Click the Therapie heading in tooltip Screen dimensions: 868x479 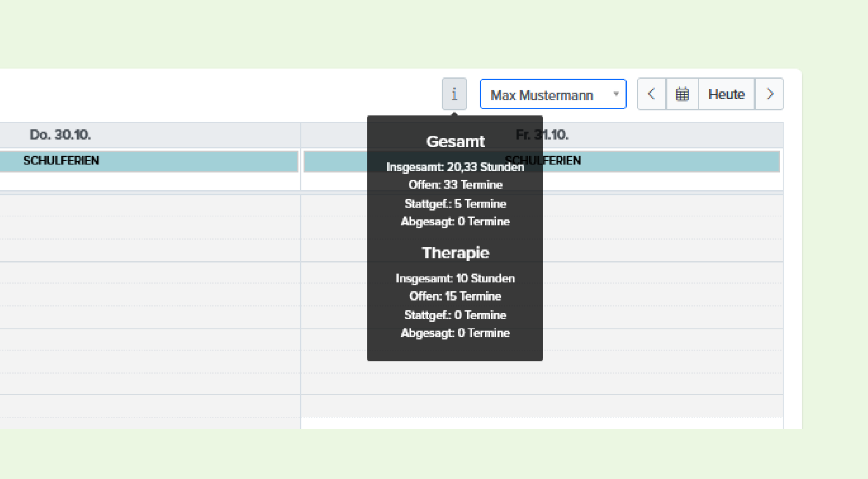pos(455,253)
